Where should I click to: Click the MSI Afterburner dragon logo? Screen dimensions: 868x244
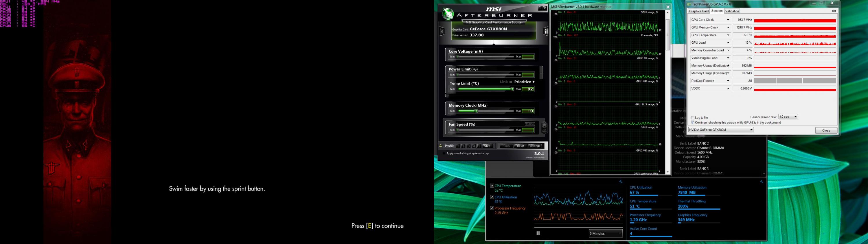coord(448,14)
